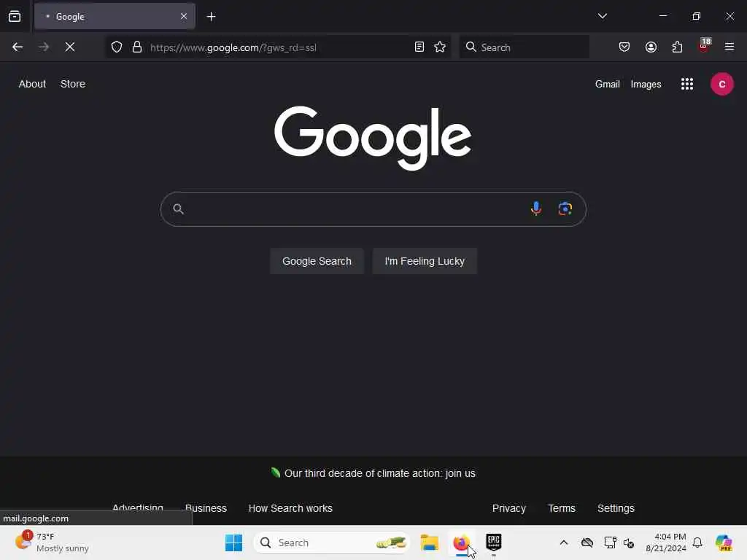747x560 pixels.
Task: Focus the Google search text box
Action: [373, 209]
